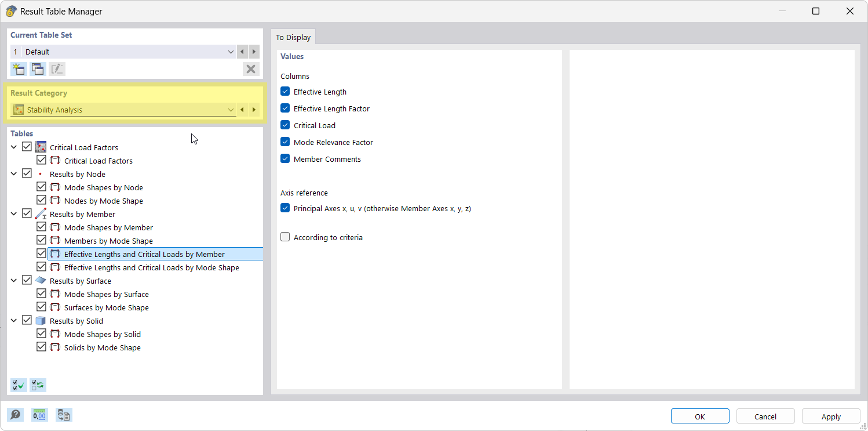Uncheck the Nodes by Mode Shape table
This screenshot has width=868, height=431.
pyautogui.click(x=41, y=200)
